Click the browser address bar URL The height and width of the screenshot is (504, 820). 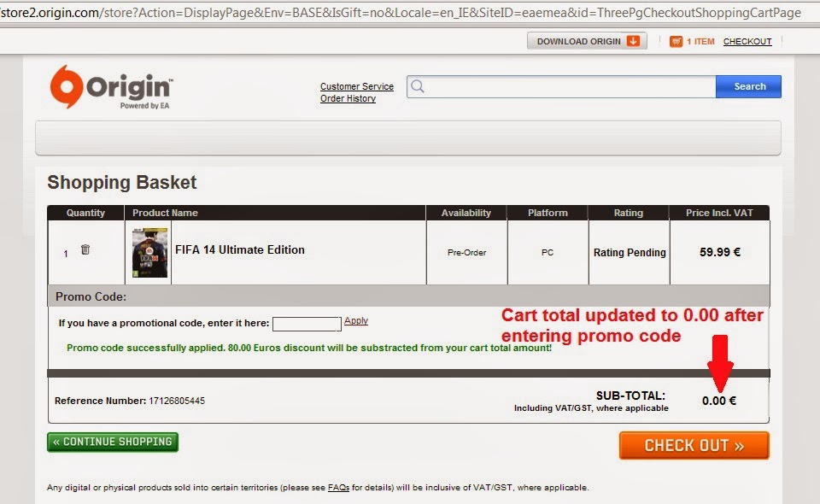401,13
